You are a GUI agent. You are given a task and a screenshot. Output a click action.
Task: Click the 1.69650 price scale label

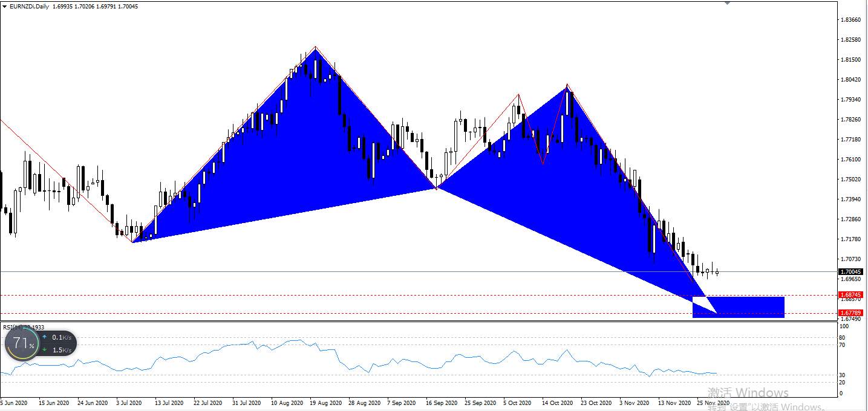point(851,279)
